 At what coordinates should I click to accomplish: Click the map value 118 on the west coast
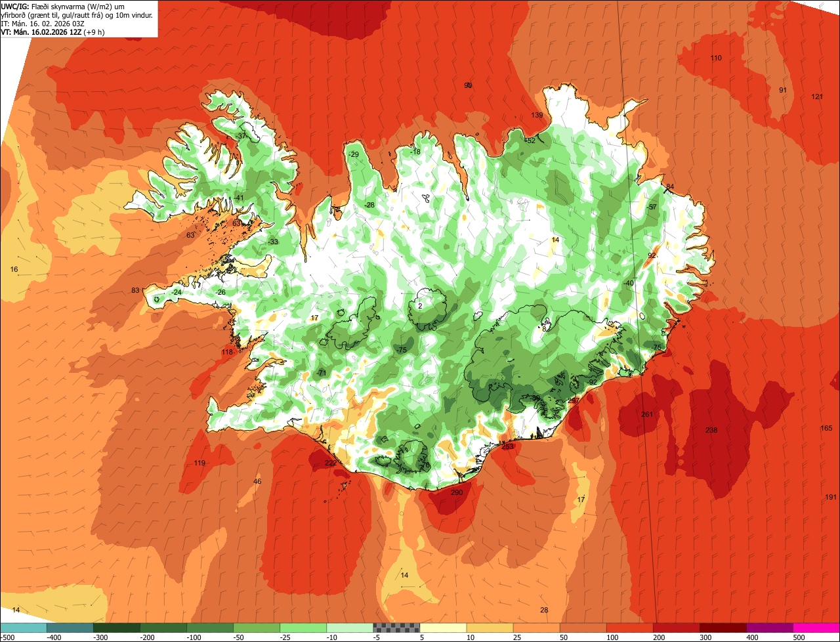tap(227, 353)
